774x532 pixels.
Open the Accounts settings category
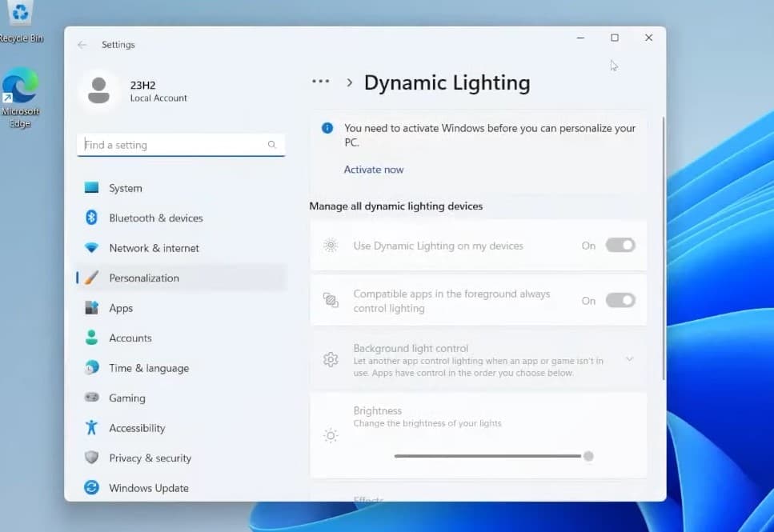click(130, 338)
